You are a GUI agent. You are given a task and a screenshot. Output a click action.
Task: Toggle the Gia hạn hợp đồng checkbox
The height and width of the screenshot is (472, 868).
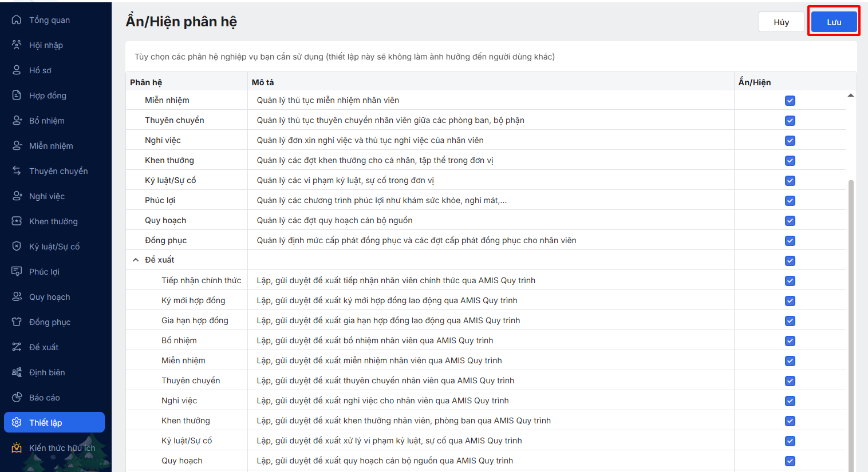(x=790, y=321)
